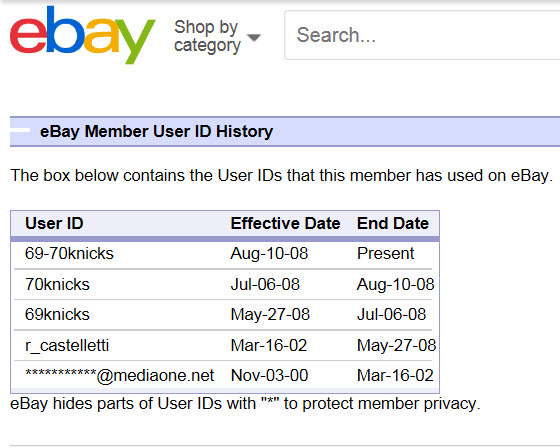This screenshot has width=560, height=448.
Task: Click the Aug-10-08 effective date cell
Action: (269, 254)
